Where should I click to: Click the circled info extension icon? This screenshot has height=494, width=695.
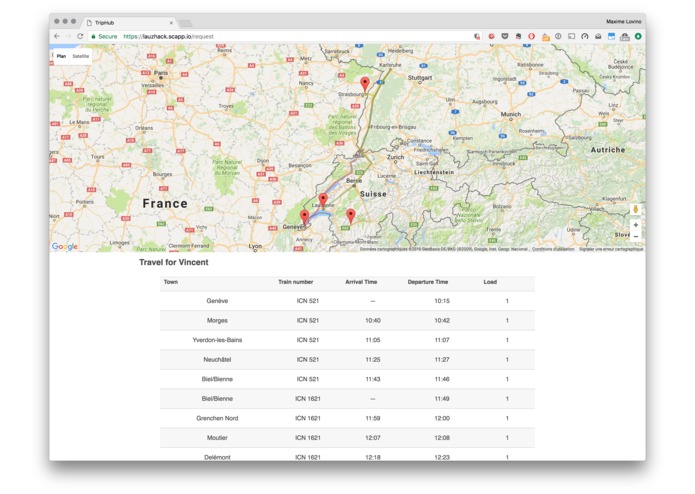(558, 36)
